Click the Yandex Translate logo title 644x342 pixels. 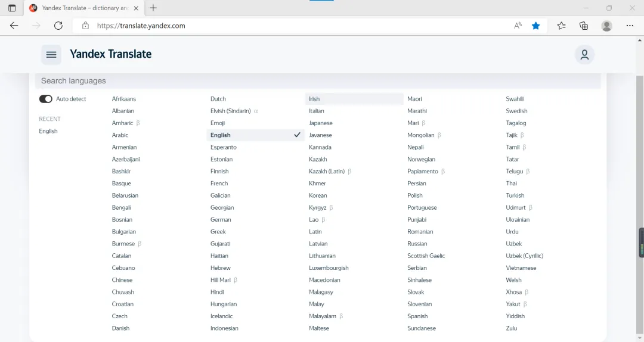click(x=110, y=54)
